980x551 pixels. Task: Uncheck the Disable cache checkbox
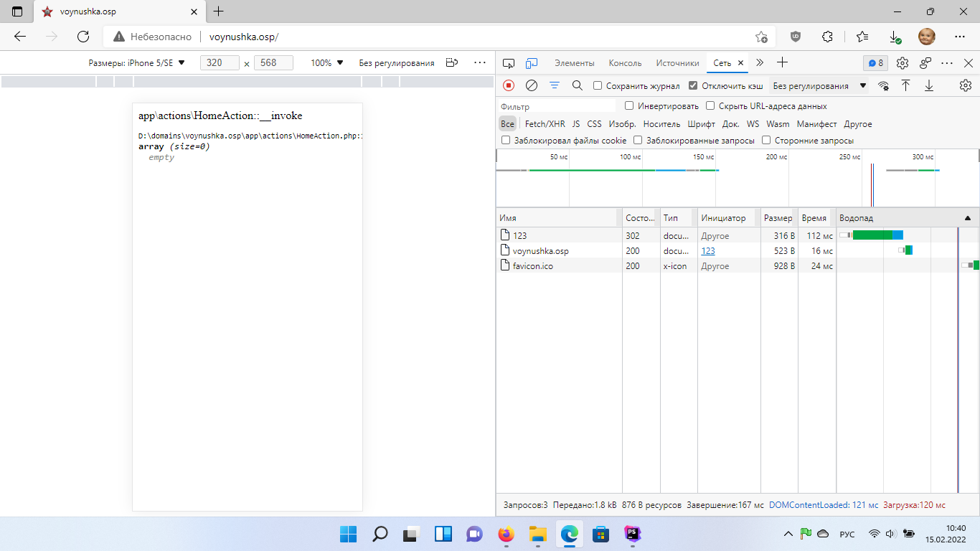pos(693,85)
